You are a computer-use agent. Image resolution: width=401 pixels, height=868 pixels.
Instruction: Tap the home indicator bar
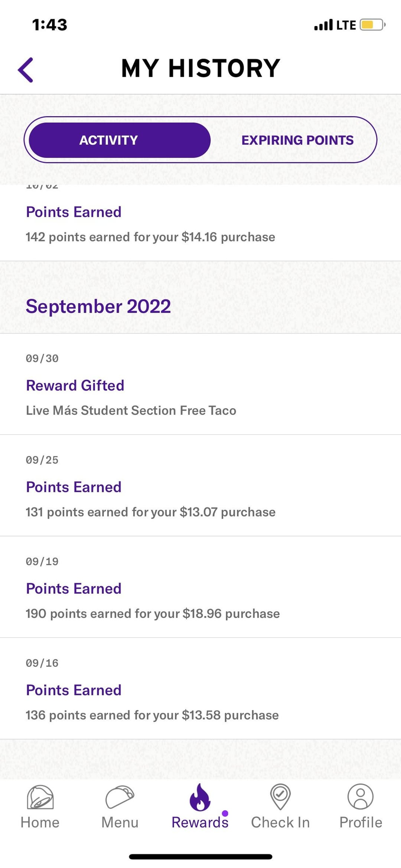point(200,856)
